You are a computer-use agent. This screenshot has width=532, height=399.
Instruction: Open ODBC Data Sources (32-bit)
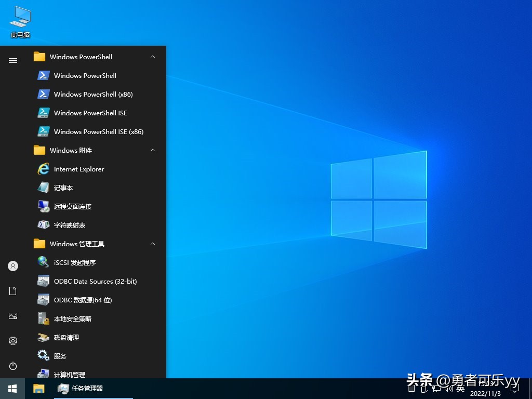pos(95,281)
